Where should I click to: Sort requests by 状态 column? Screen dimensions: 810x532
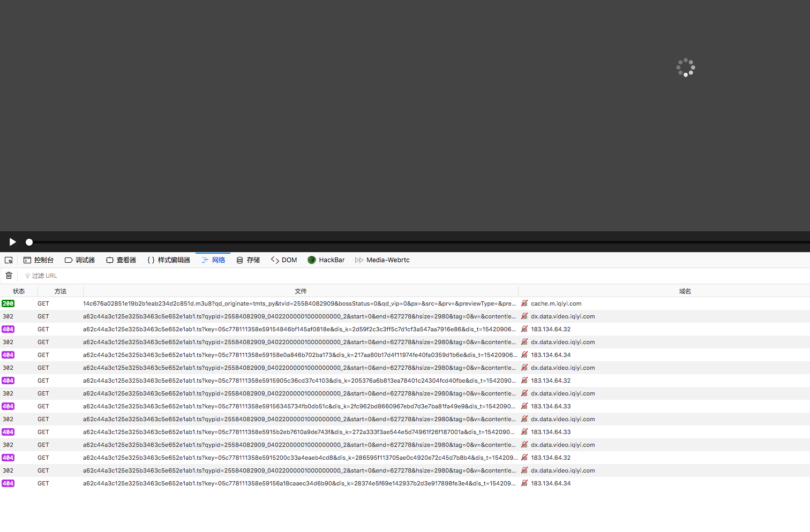point(19,291)
